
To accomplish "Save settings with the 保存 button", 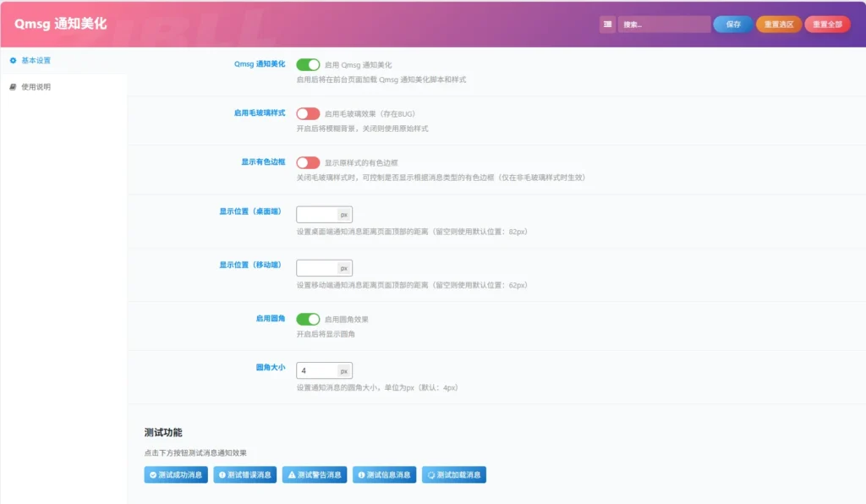I will point(732,25).
